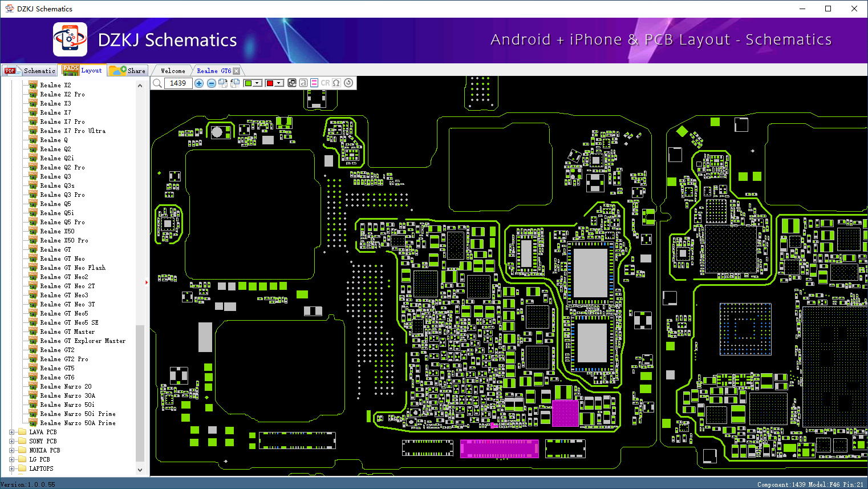Click the PCB icon beside Realme GT Master
Screen dimensions: 868x489
[33, 332]
